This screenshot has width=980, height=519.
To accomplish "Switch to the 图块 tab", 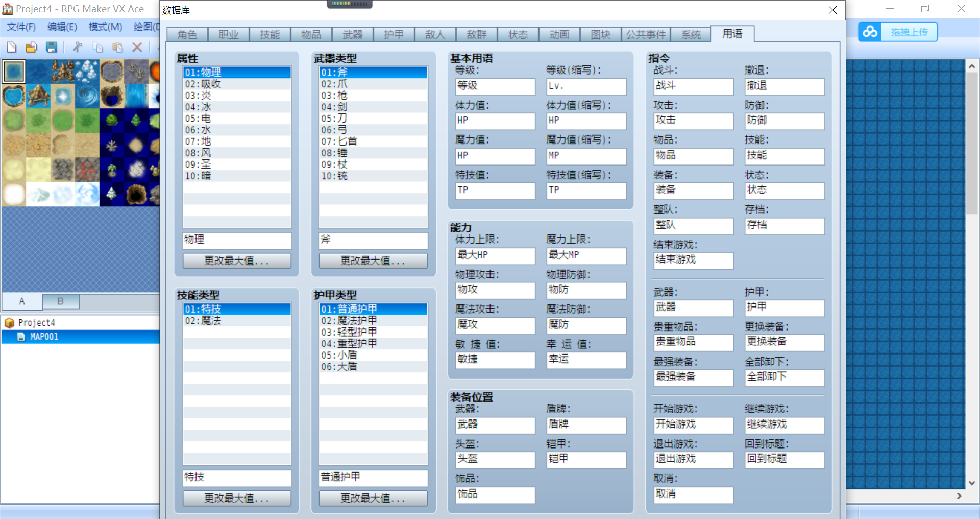I will 601,34.
